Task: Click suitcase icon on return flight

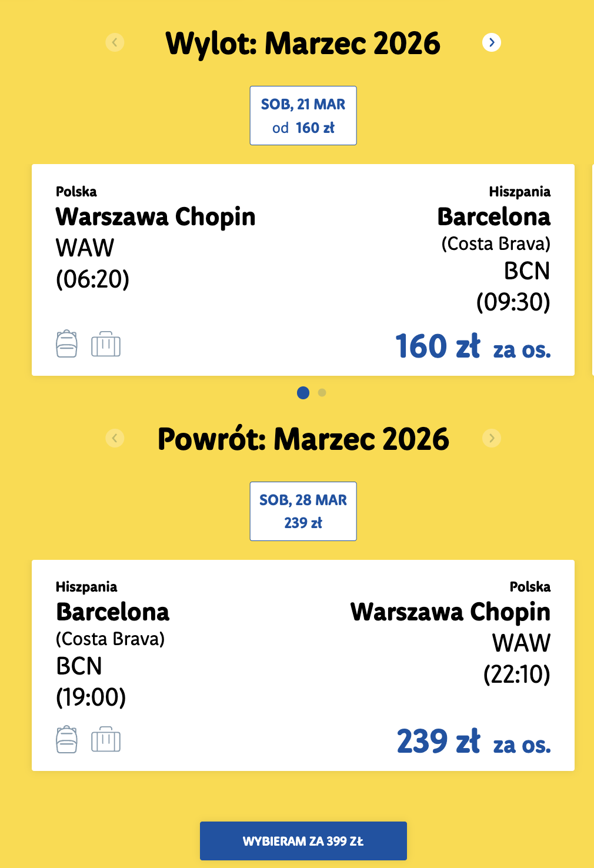Action: click(x=106, y=740)
